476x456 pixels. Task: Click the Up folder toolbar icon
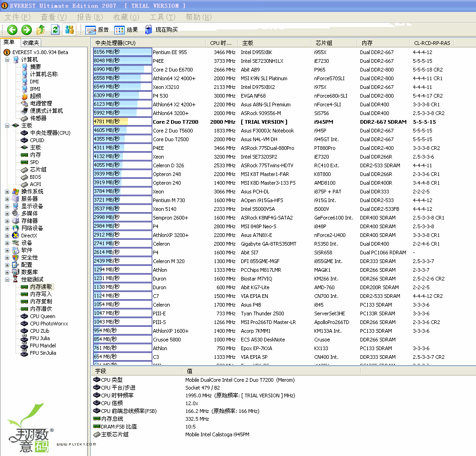[41, 30]
